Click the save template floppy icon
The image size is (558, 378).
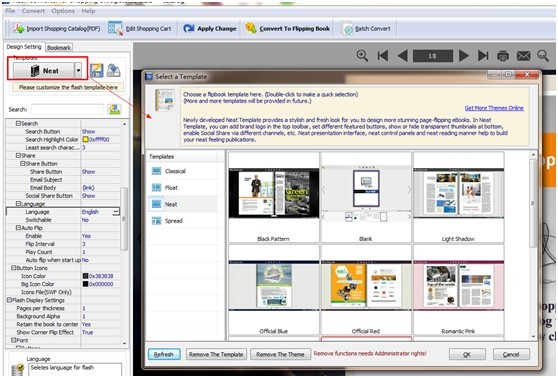click(x=96, y=70)
